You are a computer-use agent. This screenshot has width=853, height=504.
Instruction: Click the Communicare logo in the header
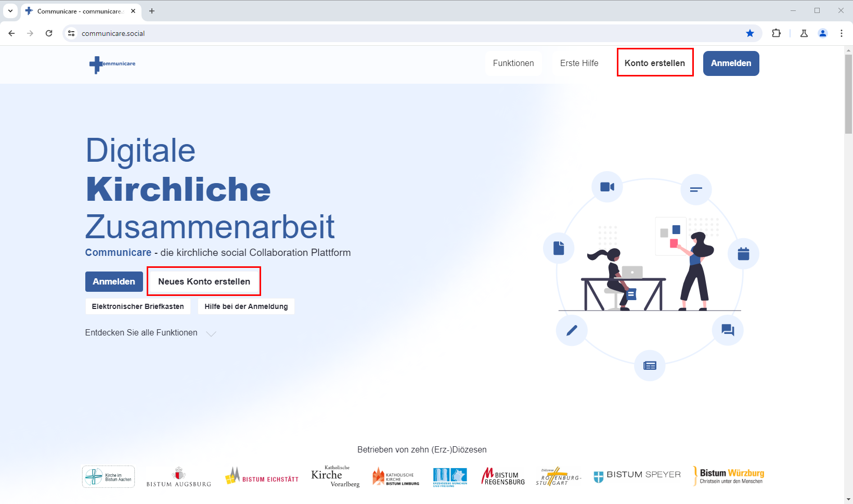(112, 64)
